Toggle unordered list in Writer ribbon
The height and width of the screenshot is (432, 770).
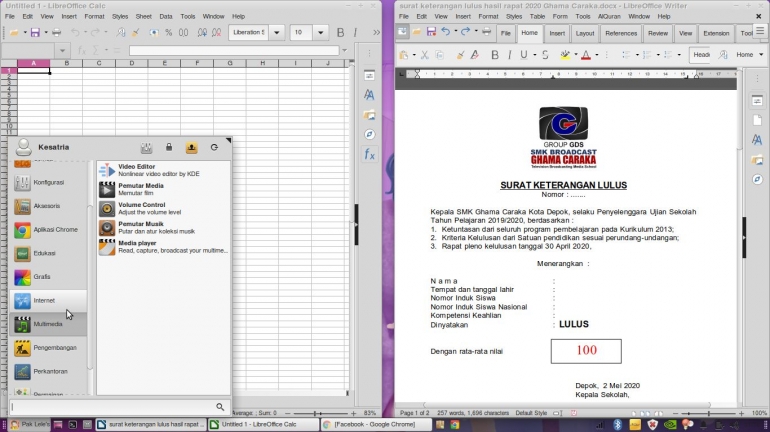(x=626, y=54)
